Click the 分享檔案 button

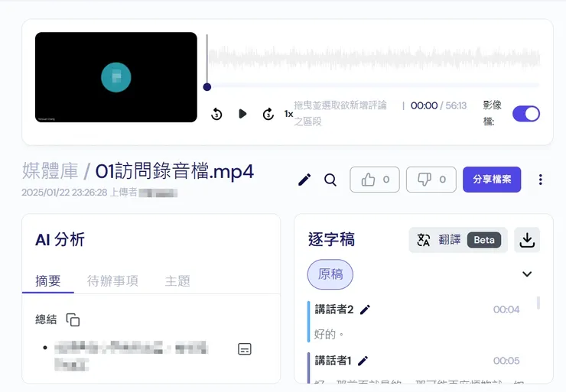click(x=492, y=180)
